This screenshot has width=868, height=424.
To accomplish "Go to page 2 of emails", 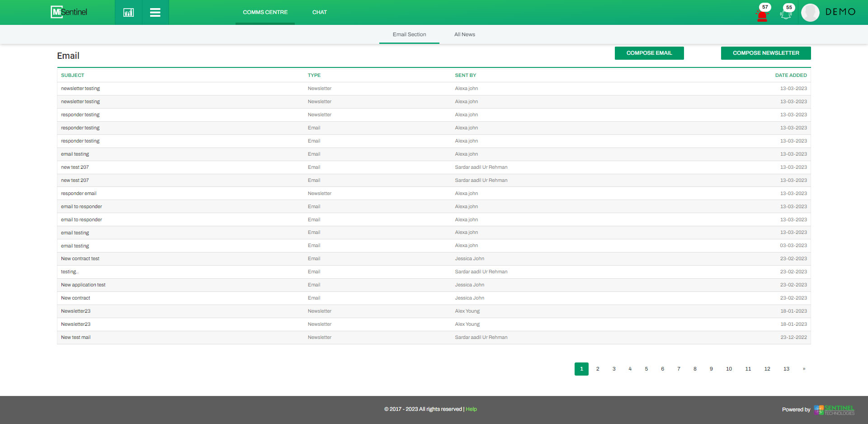I will coord(598,369).
